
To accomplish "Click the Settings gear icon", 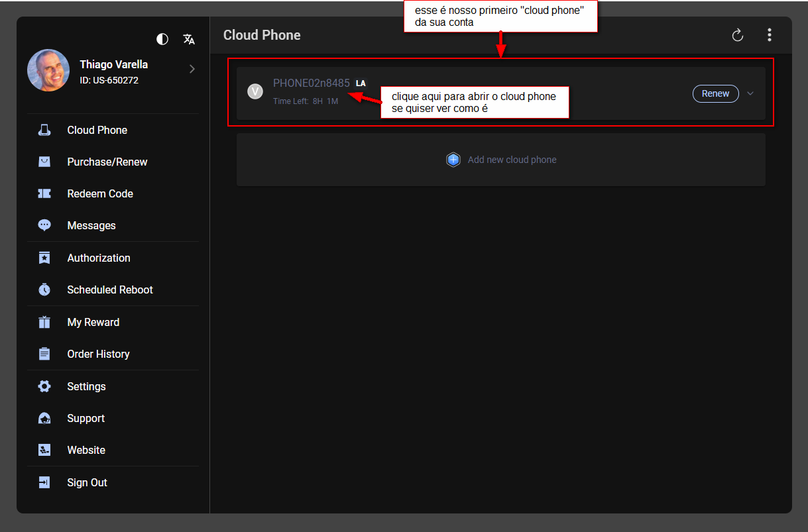I will 44,386.
